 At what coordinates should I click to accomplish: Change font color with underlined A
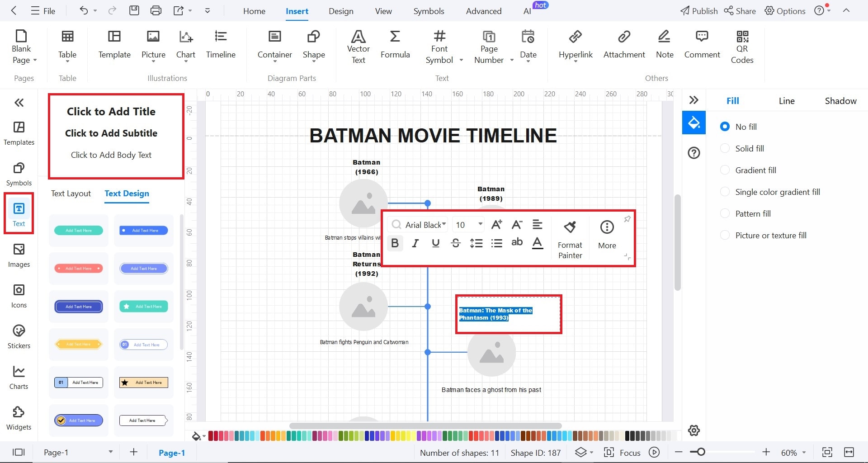click(537, 243)
